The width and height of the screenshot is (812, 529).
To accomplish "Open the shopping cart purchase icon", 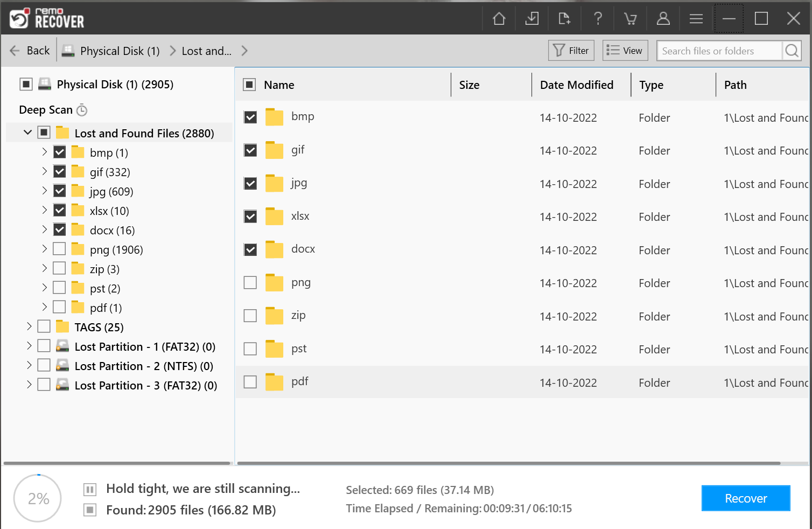I will [x=631, y=19].
